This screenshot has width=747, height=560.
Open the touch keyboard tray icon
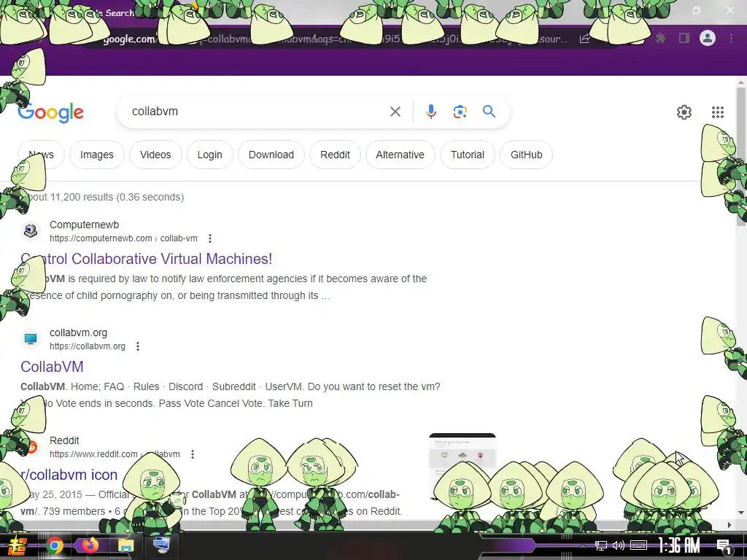point(638,545)
